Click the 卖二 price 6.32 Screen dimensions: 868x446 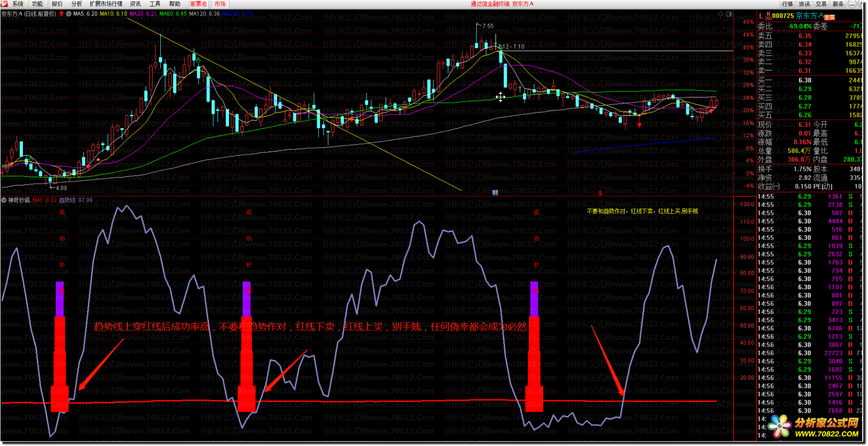pos(805,62)
